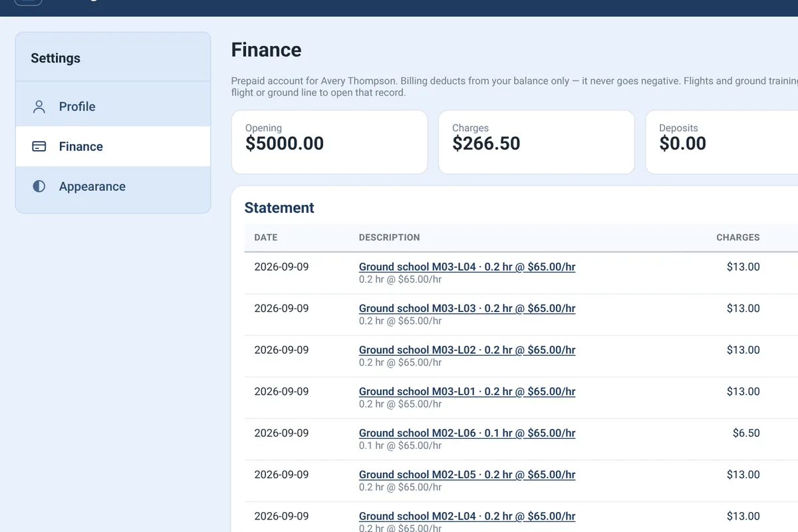Click the date in the M02-L05 row

pyautogui.click(x=281, y=475)
